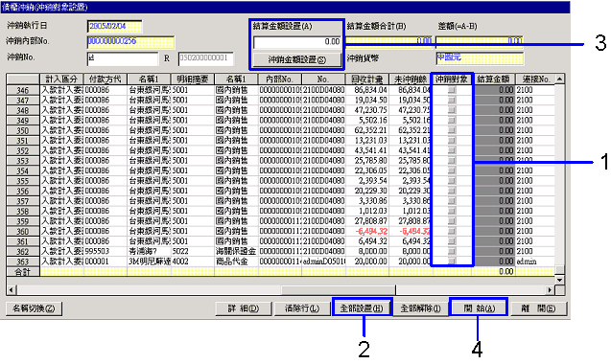Screen dimensions: 611x364
Task: Tick the 沖銷對象 checkbox in row 358
Action: 452,211
